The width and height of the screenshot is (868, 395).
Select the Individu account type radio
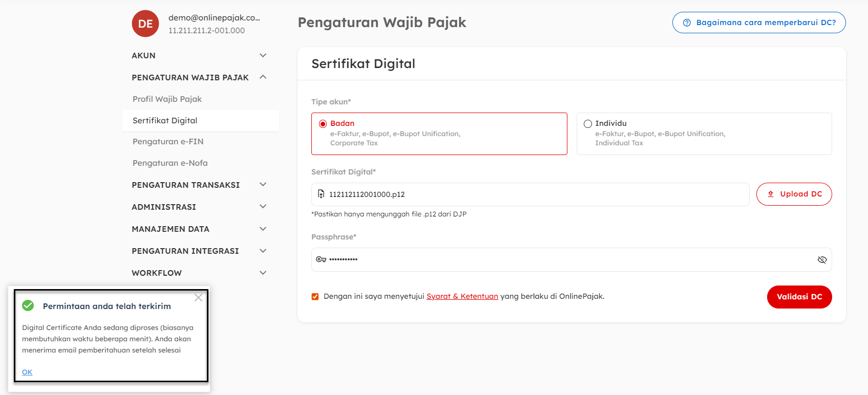588,124
